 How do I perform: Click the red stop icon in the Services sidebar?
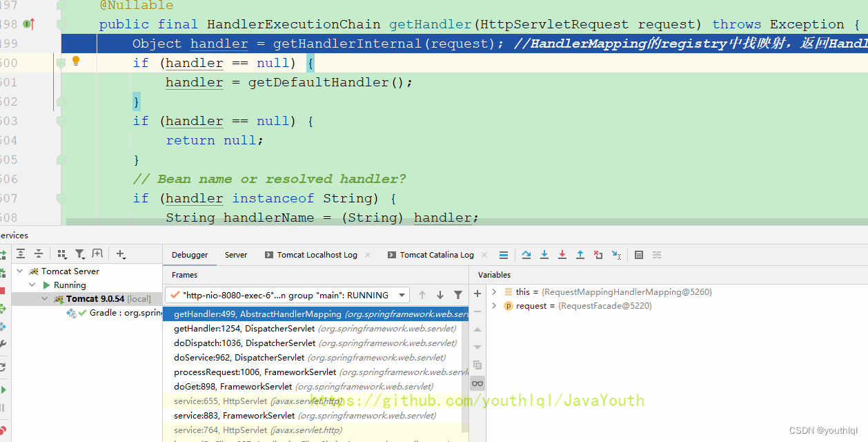[3, 291]
